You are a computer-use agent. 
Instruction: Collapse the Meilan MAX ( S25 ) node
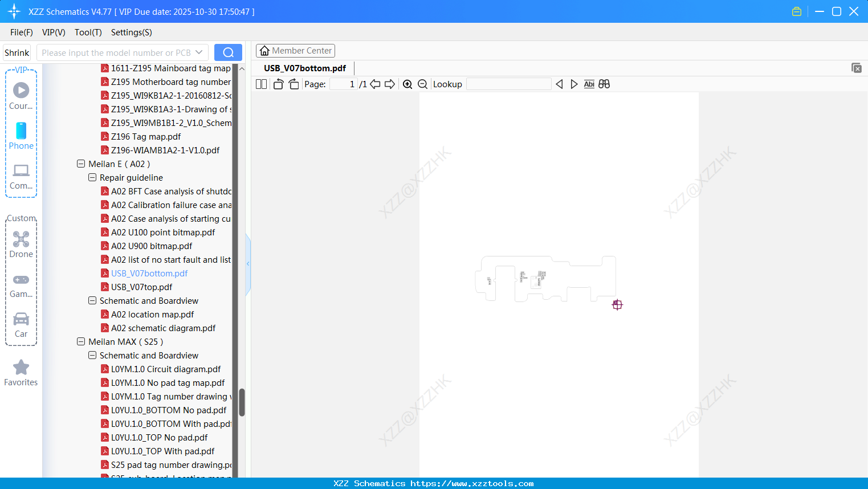(x=81, y=341)
